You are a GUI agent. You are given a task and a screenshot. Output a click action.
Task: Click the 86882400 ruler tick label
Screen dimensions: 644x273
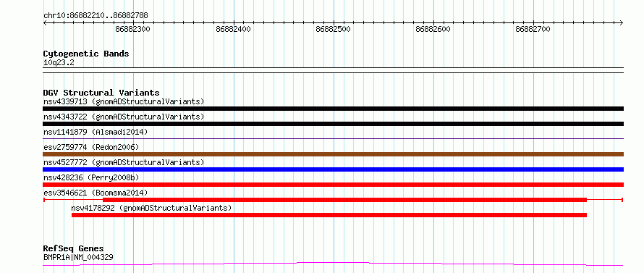(x=233, y=29)
